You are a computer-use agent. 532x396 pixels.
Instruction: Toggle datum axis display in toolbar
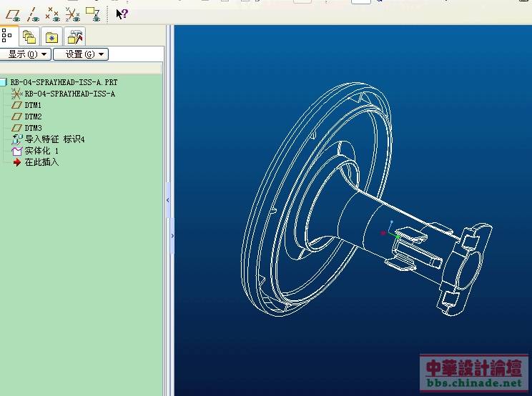[32, 13]
